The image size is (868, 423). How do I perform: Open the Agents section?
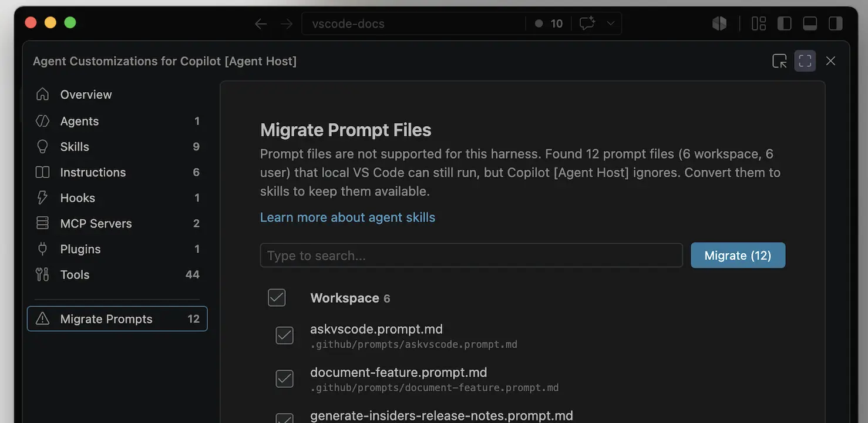pyautogui.click(x=117, y=121)
